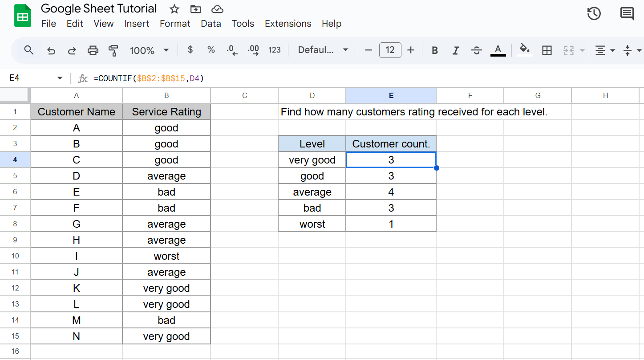Screen dimensions: 644x360
Task: Increase font size with plus button
Action: [411, 50]
